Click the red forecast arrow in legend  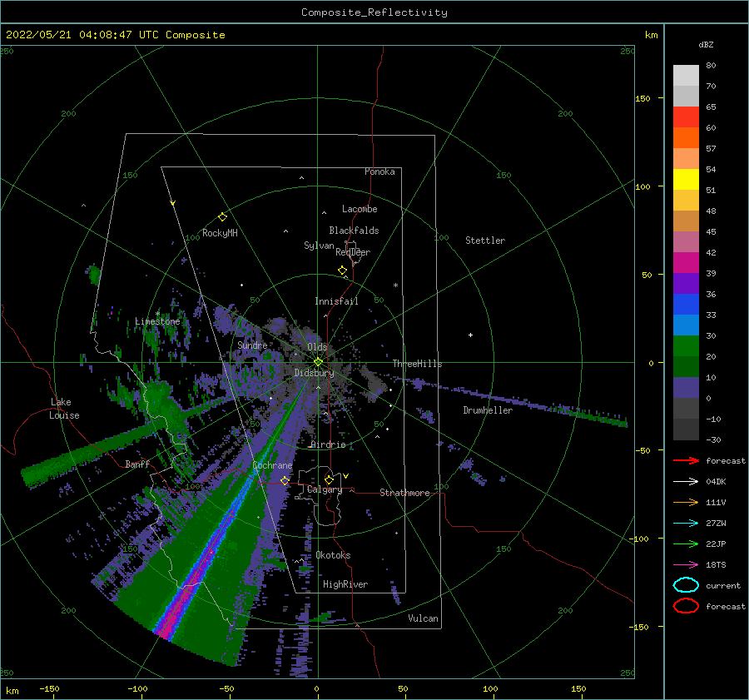686,460
